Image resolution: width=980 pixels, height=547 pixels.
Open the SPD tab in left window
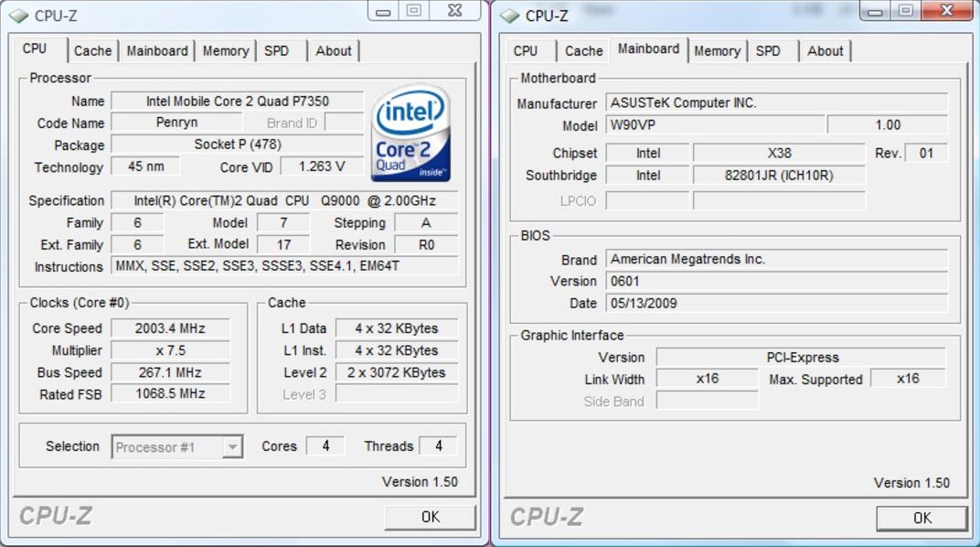(x=276, y=51)
